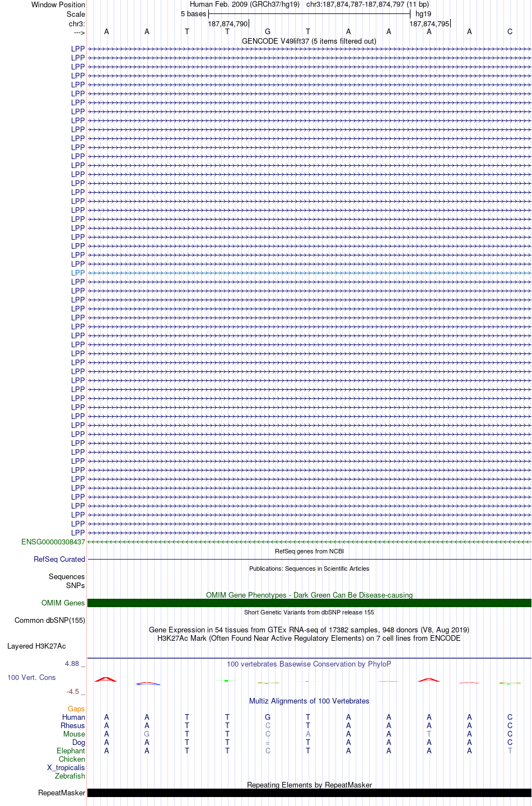Click the chr3: ruler label
This screenshot has width=532, height=806.
coord(77,24)
